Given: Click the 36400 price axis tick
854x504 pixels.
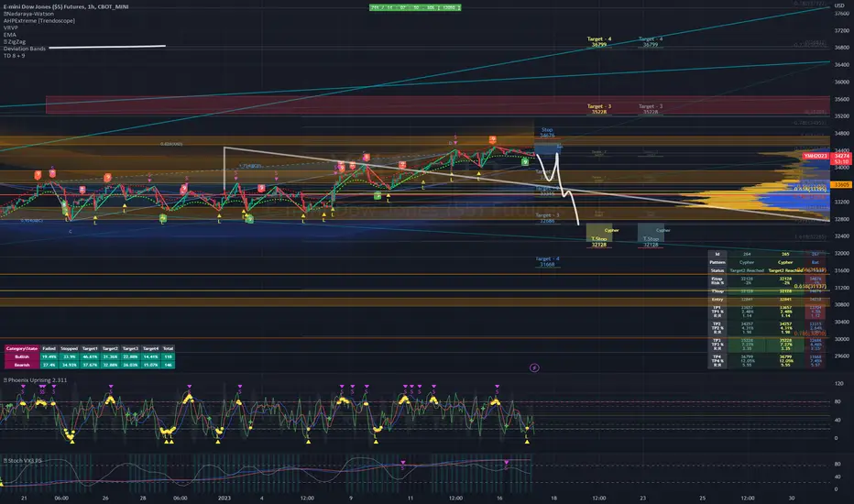Looking at the screenshot, I should (x=841, y=64).
